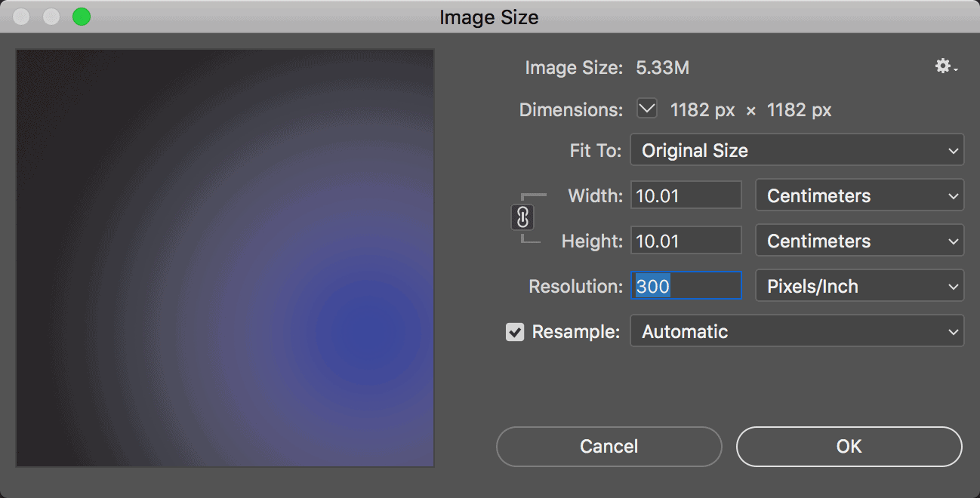
Task: Open the gear settings menu
Action: coord(945,67)
